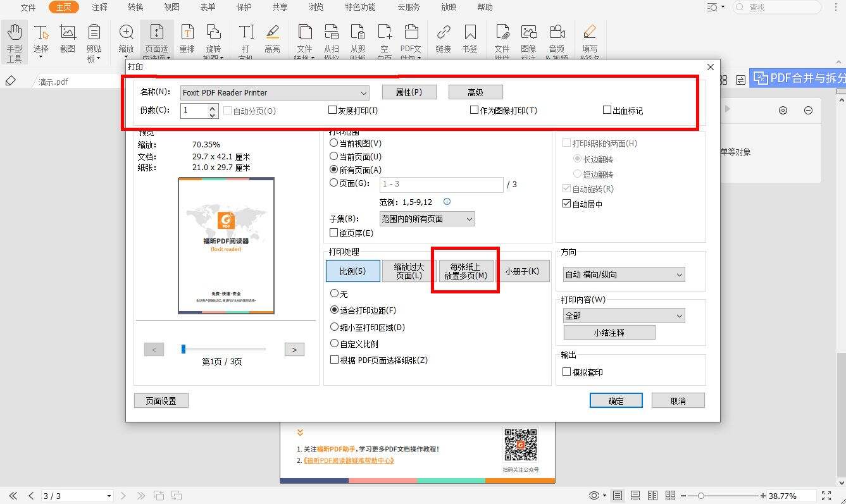Switch to the 注释 ribbon tab
Image resolution: width=846 pixels, height=504 pixels.
click(x=99, y=8)
